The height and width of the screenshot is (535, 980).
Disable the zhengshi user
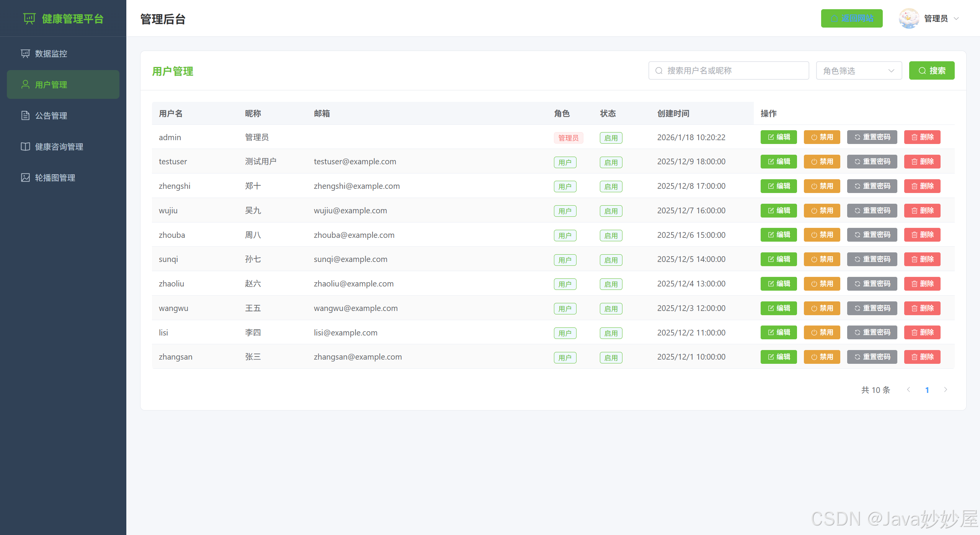pos(822,186)
